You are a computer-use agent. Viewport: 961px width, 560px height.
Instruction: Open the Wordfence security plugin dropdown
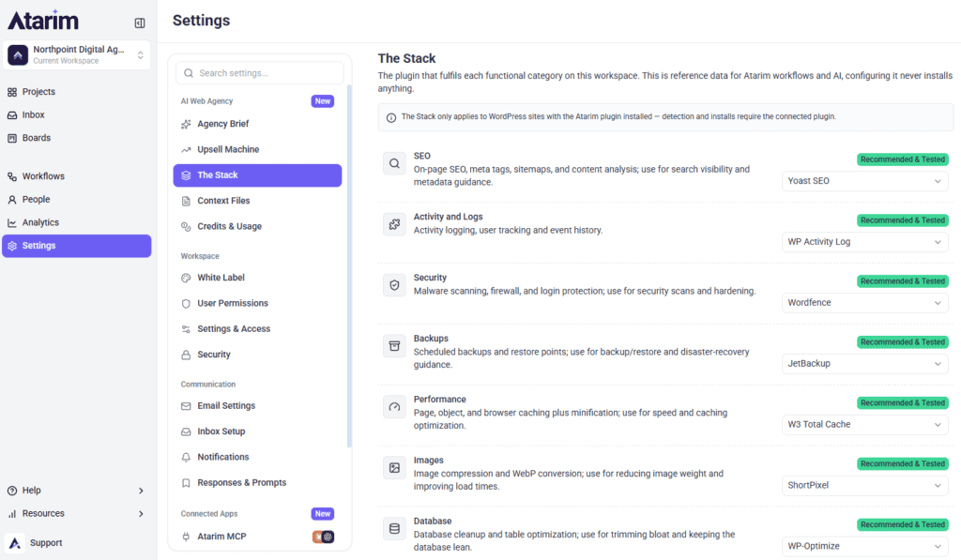tap(864, 303)
